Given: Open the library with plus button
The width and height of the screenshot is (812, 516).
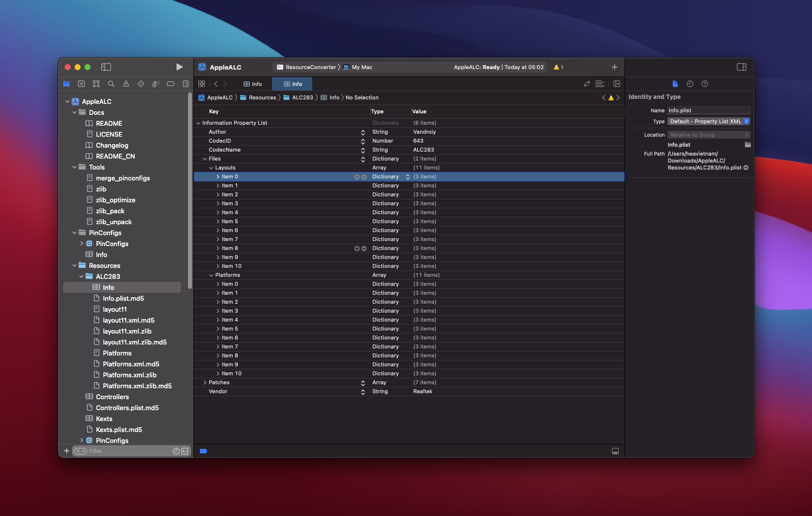Looking at the screenshot, I should point(615,67).
